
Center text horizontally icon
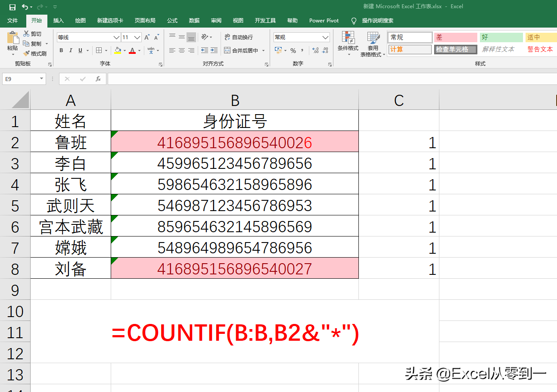182,50
